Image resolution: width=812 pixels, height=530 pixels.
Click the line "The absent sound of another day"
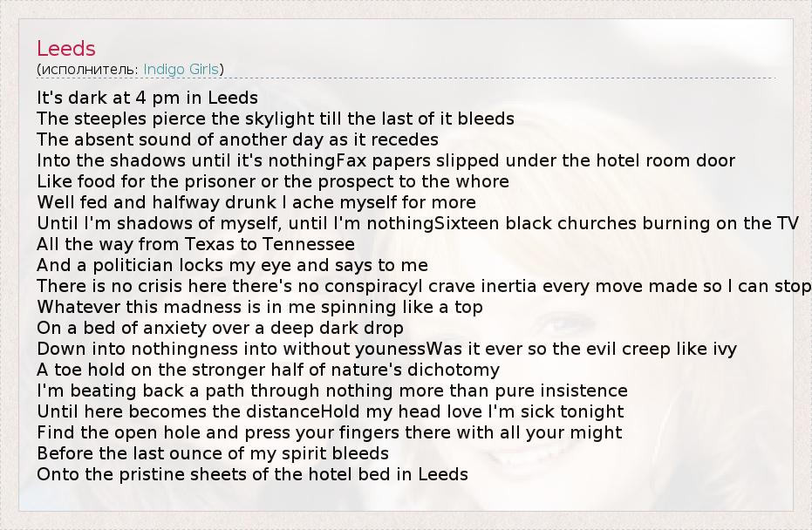237,139
